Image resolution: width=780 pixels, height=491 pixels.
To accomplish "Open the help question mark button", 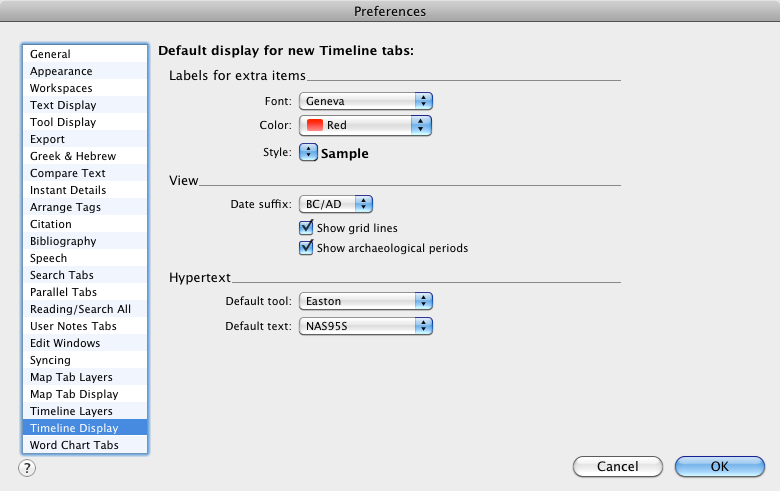I will click(27, 468).
